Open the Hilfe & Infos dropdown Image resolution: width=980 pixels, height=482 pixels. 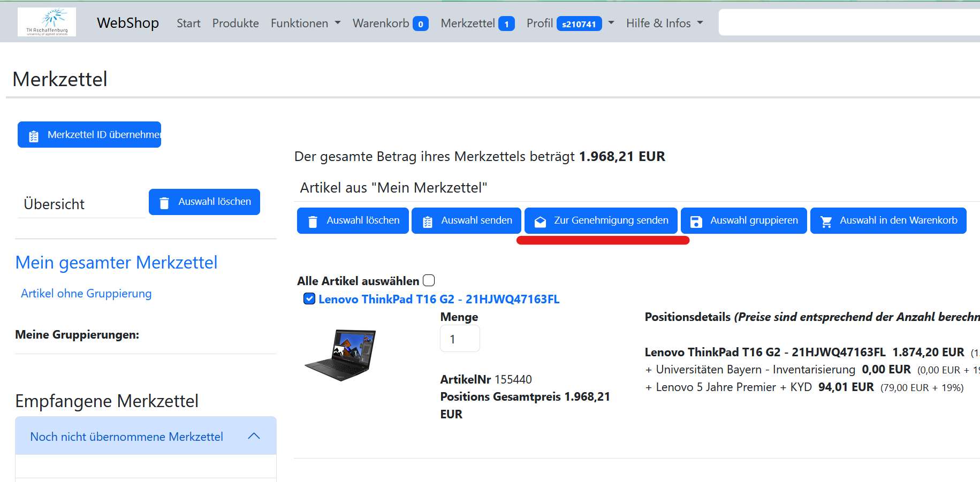[x=664, y=23]
